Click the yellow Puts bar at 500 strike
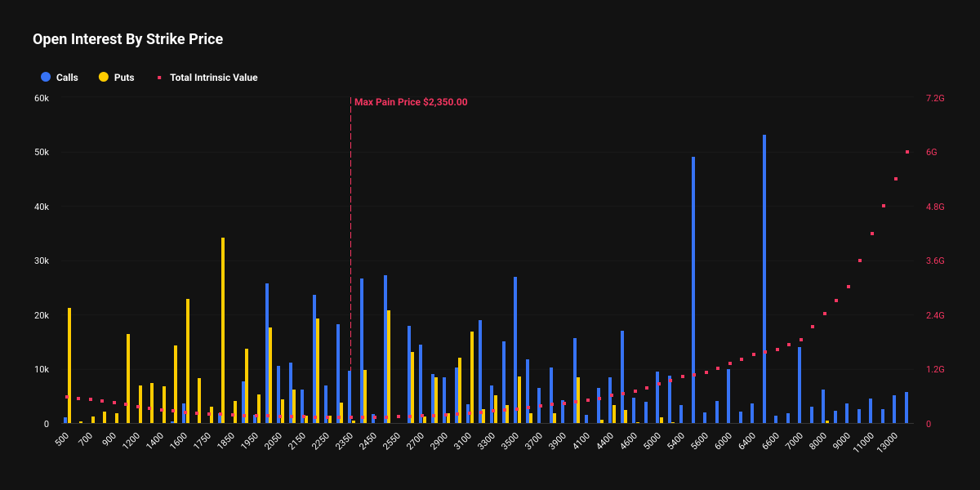Viewport: 980px width, 490px height. 69,366
